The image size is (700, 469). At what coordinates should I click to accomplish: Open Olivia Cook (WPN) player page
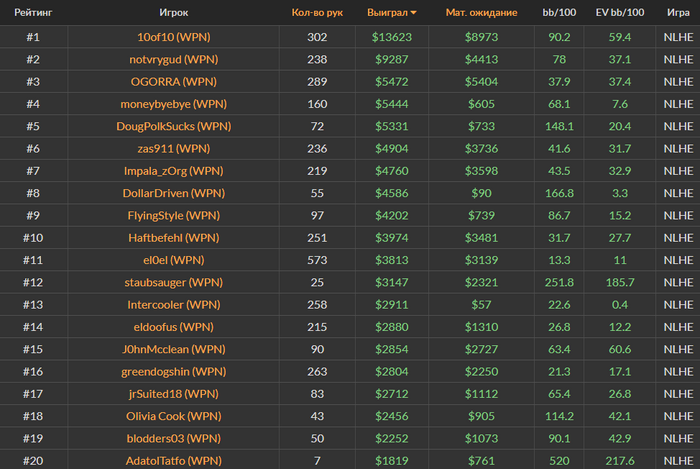tap(174, 416)
